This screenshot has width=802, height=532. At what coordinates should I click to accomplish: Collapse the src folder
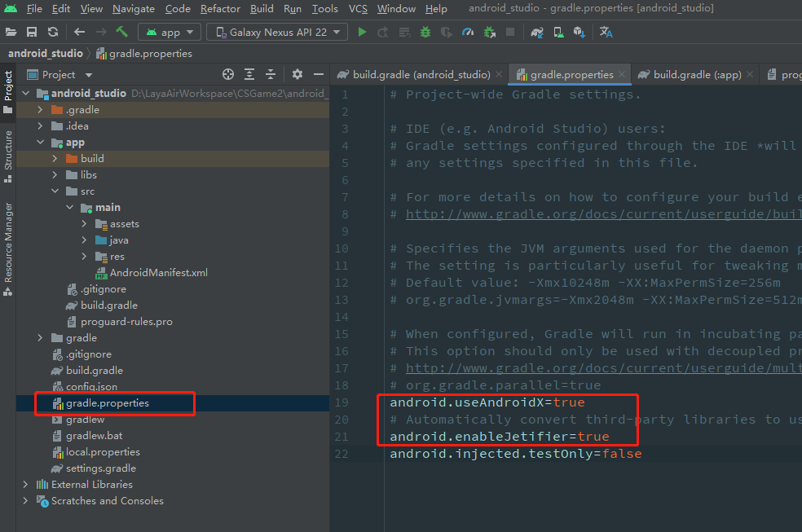point(55,191)
